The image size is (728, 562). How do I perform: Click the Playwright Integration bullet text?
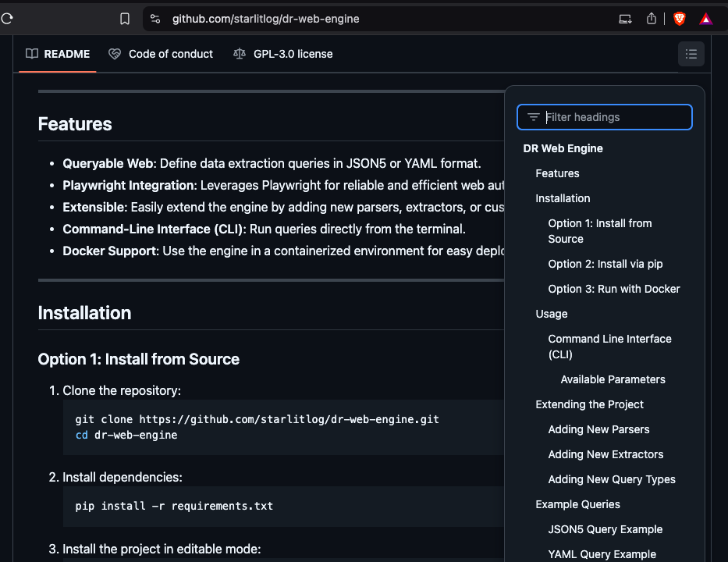pos(283,185)
